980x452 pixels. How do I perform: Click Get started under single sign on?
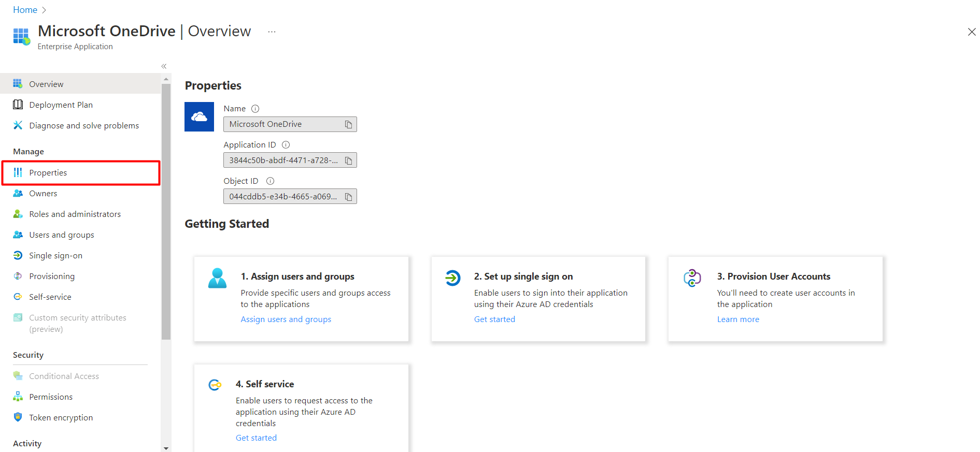pyautogui.click(x=494, y=319)
